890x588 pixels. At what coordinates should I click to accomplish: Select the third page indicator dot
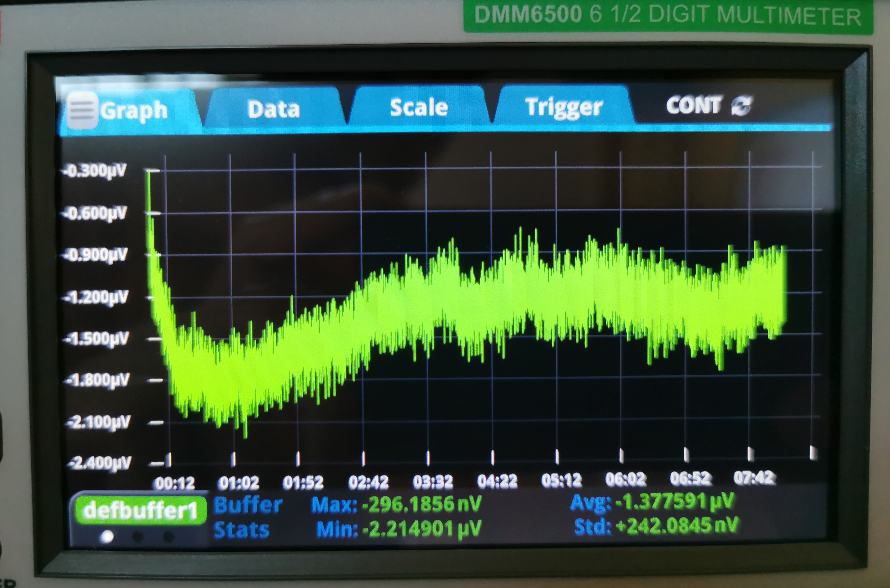click(x=169, y=537)
